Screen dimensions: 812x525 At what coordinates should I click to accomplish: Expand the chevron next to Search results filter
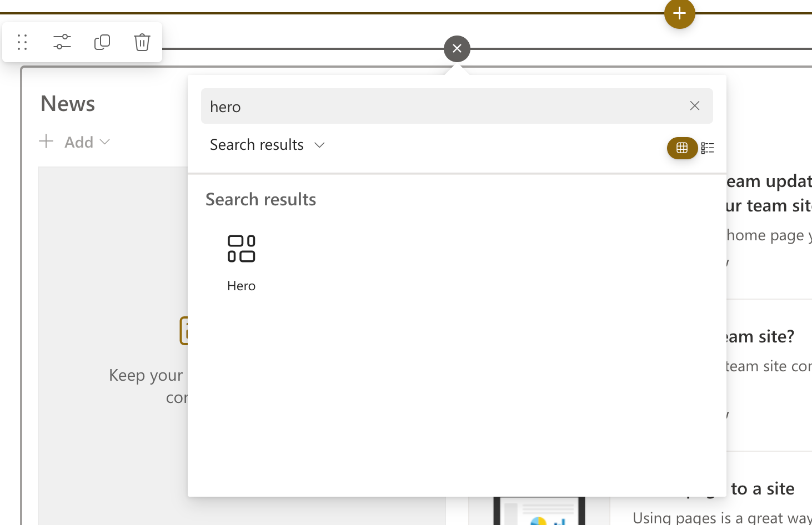[319, 145]
